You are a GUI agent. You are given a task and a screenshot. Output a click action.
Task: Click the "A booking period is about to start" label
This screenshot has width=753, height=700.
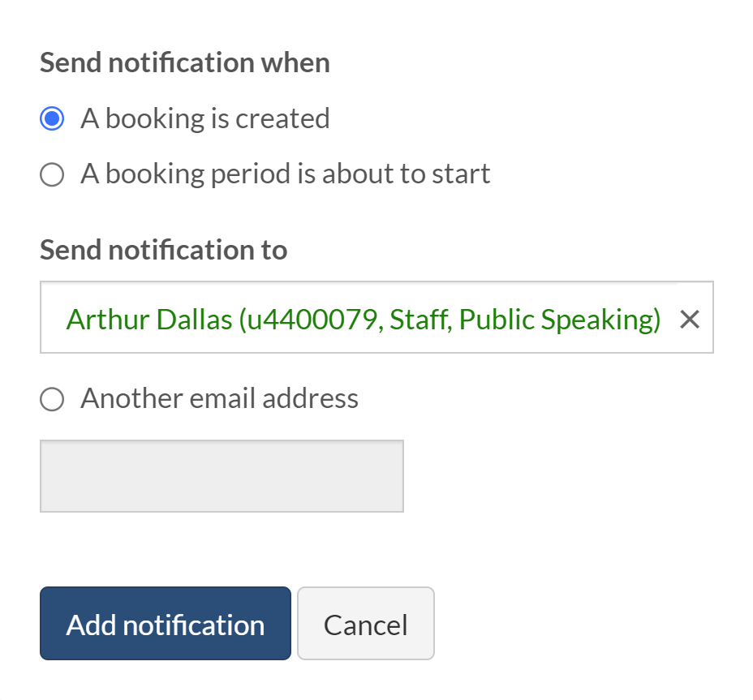[286, 174]
